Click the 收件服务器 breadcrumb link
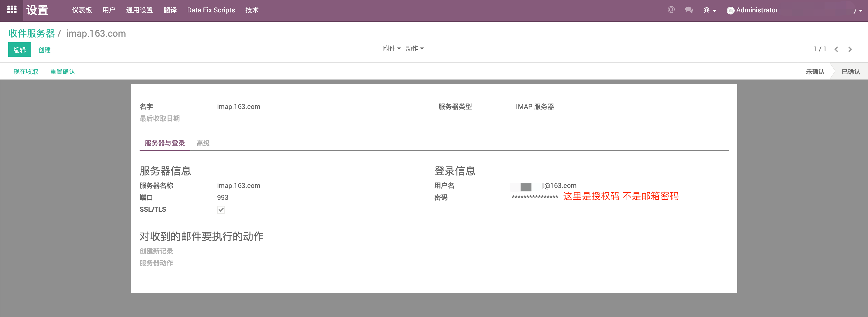Screen dimensions: 868x317 (x=31, y=33)
